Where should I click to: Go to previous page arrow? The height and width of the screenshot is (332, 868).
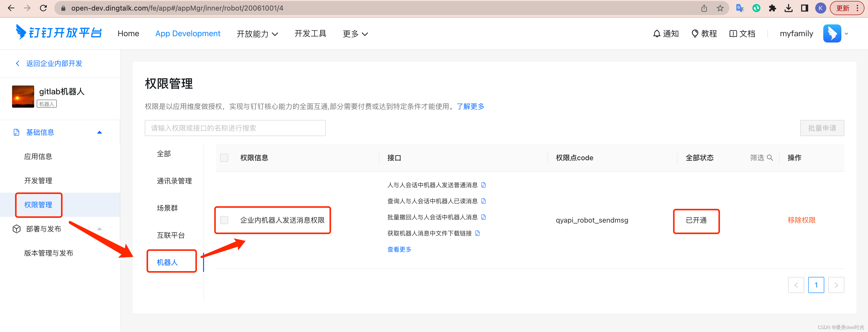point(796,285)
